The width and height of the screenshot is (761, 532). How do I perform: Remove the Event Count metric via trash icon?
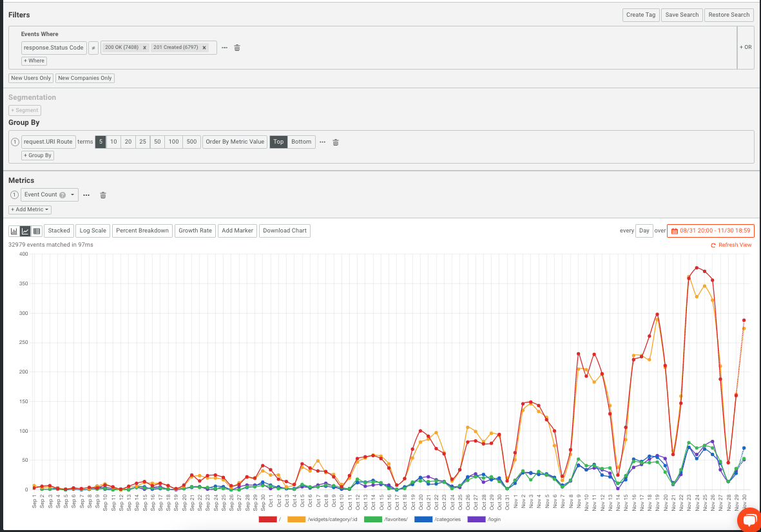[x=103, y=195]
